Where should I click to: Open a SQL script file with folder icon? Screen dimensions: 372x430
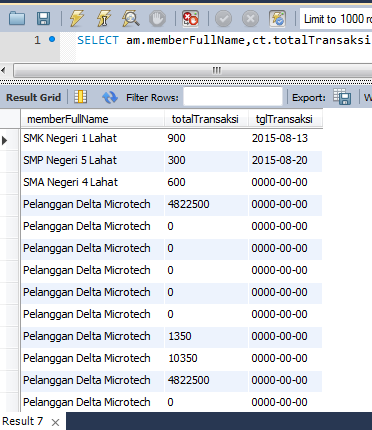[x=17, y=19]
